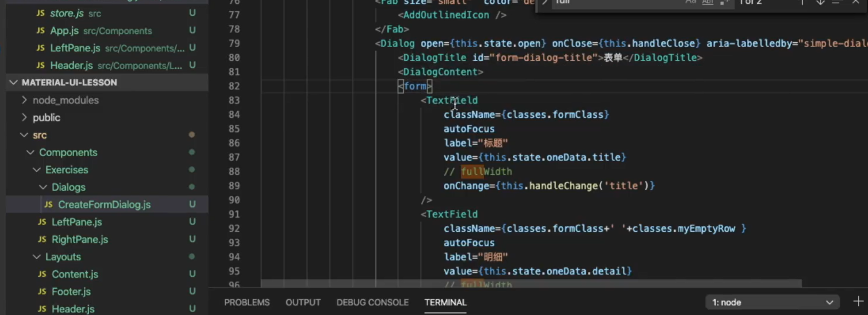Click 'value={this.state.oneData.detail}' on line 95

pyautogui.click(x=538, y=272)
